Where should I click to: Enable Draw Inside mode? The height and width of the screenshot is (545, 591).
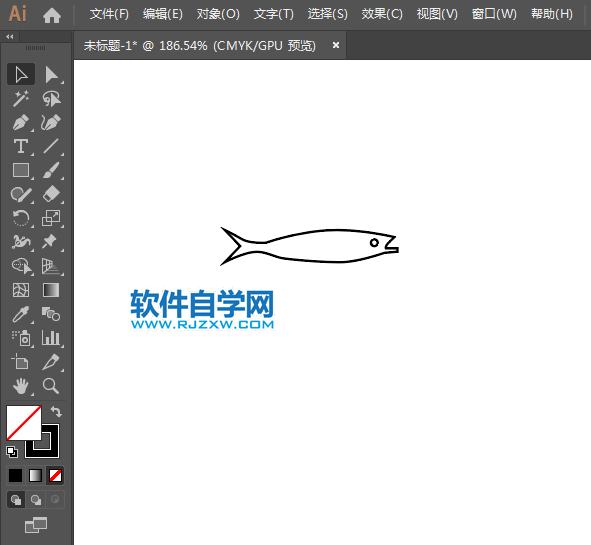55,500
